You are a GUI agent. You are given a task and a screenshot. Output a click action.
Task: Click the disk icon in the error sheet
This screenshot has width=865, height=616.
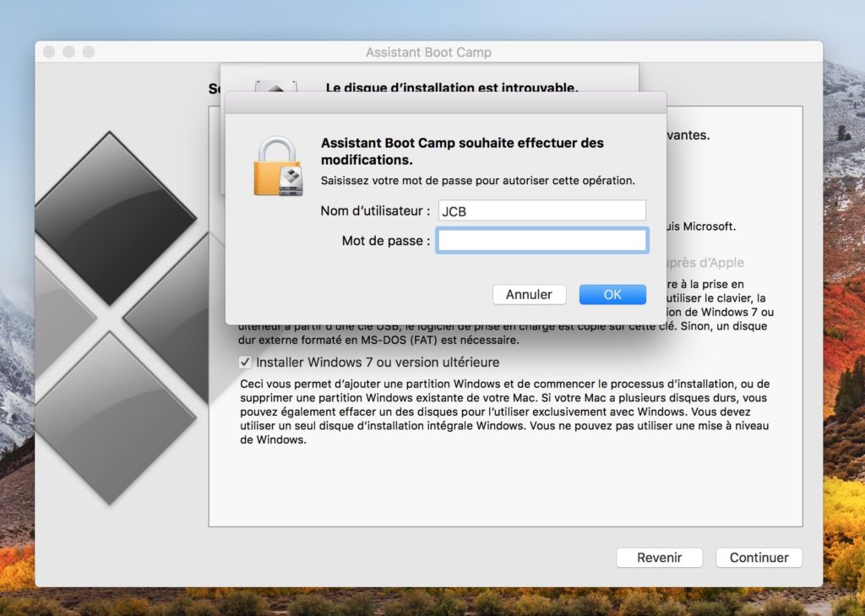coord(275,86)
